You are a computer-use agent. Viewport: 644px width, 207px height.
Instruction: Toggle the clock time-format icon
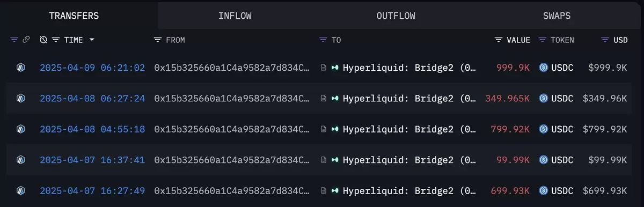(43, 40)
